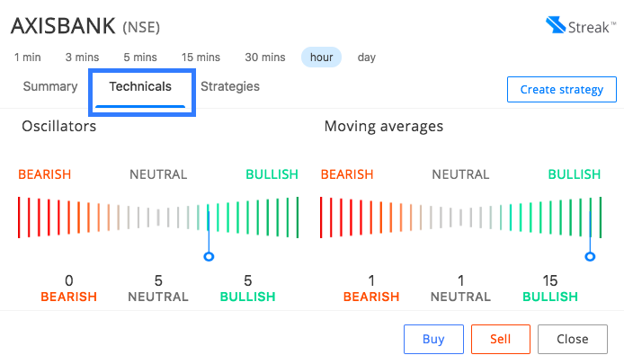Click the Moving averages 15 BULLISH count
Screen dimensions: 624x364
click(x=550, y=289)
